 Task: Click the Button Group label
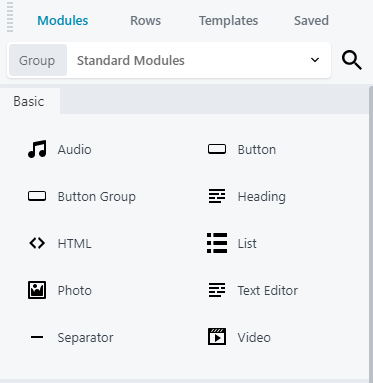[97, 197]
